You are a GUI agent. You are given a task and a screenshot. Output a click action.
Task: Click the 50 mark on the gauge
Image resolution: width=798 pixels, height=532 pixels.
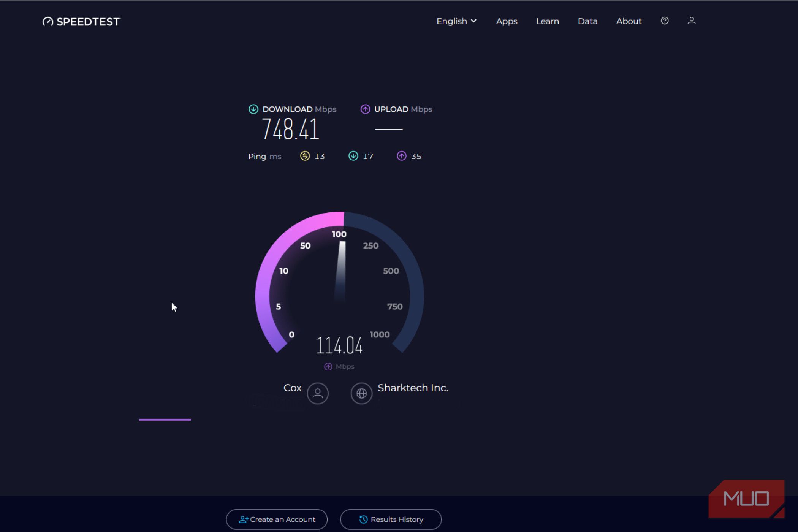[x=305, y=246]
